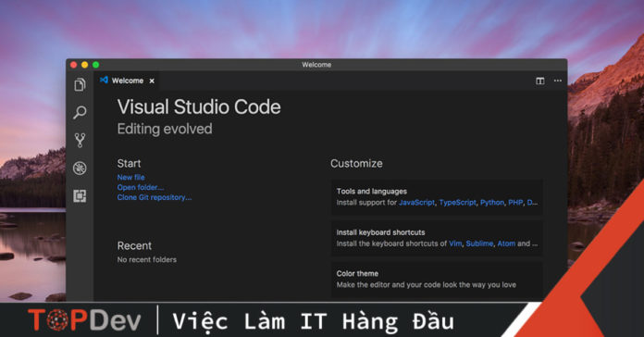
Task: Click the 'Editing evolved' subtitle
Action: pos(165,129)
